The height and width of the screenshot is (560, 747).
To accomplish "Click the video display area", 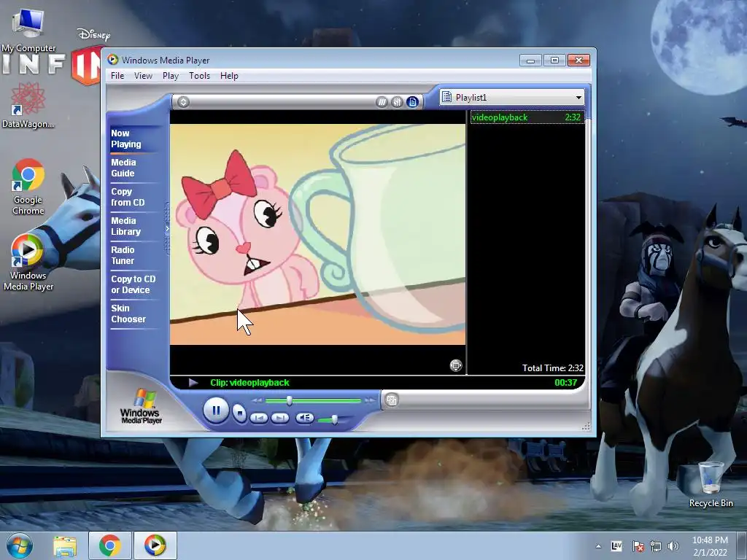I will (317, 234).
